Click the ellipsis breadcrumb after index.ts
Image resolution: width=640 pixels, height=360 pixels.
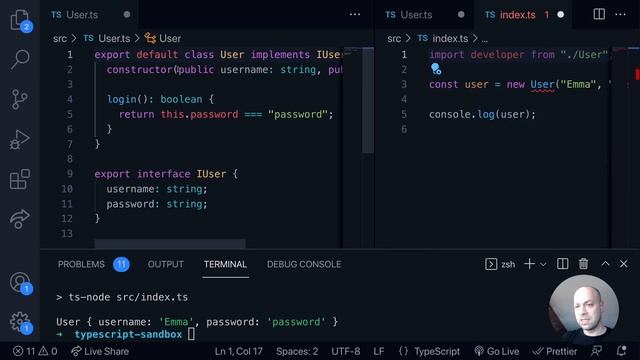484,40
